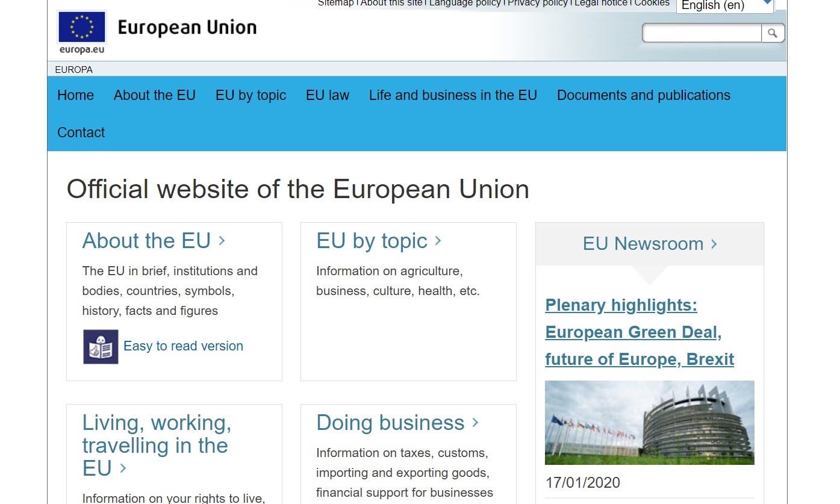Open Easy to read version link
This screenshot has width=840, height=504.
pos(183,346)
